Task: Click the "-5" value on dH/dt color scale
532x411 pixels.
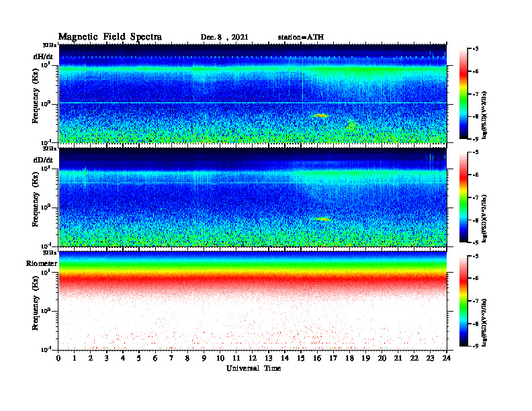Action: (x=476, y=49)
